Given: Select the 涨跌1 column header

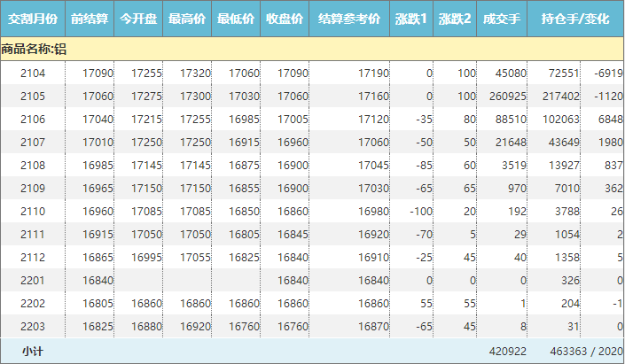Looking at the screenshot, I should pos(411,19).
